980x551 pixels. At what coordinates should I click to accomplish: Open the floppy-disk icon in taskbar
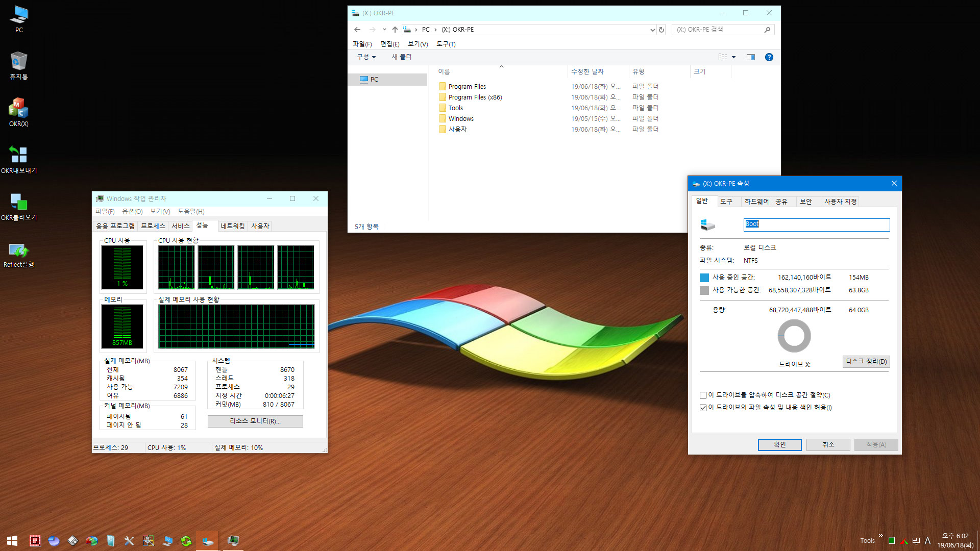tap(72, 541)
